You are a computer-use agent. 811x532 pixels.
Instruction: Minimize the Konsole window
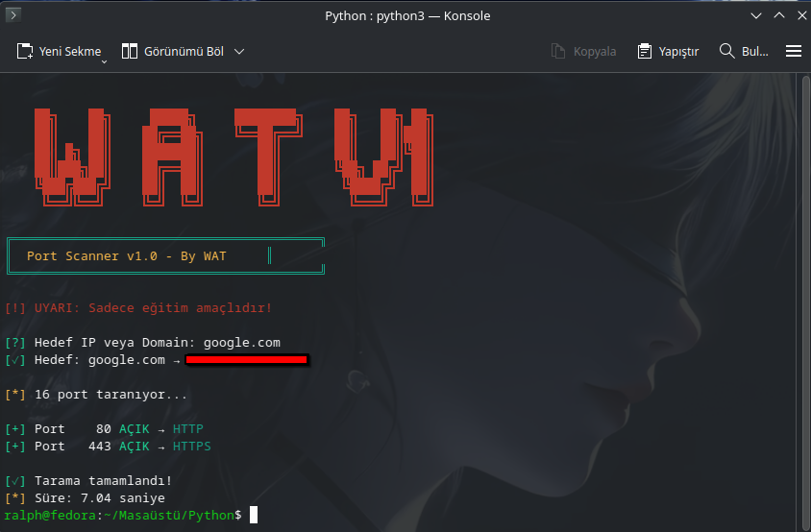pyautogui.click(x=755, y=15)
